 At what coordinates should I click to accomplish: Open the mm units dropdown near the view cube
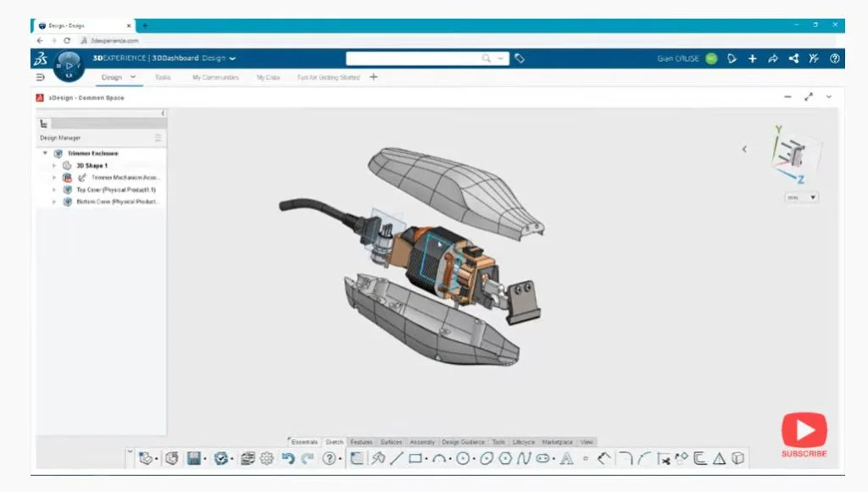800,197
